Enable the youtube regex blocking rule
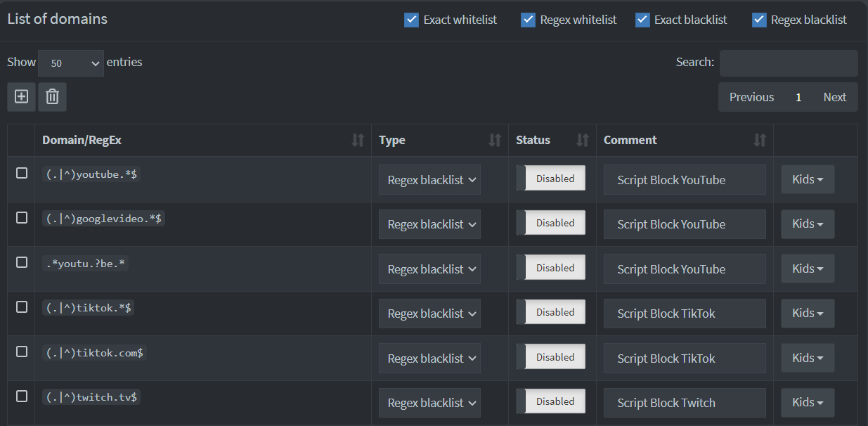 coord(553,178)
